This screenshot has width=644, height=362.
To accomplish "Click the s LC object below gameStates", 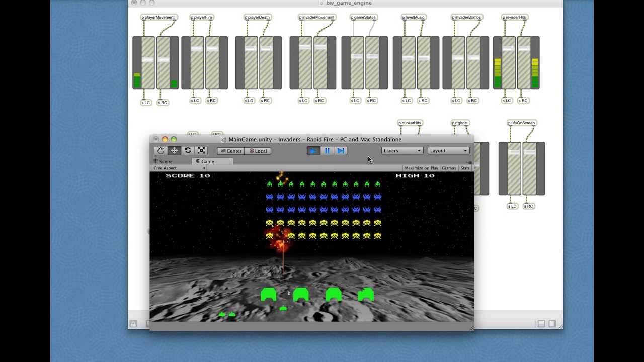I will pos(355,101).
